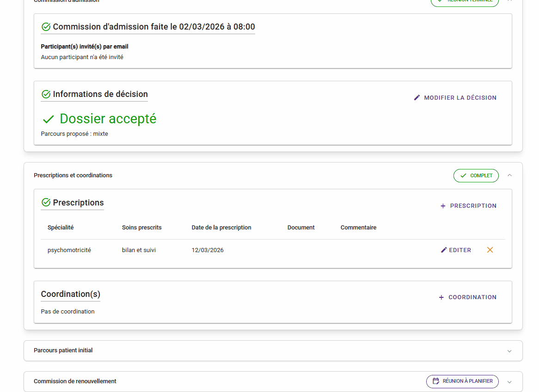
Task: Select the psychomotricité prescription row
Action: click(x=69, y=250)
